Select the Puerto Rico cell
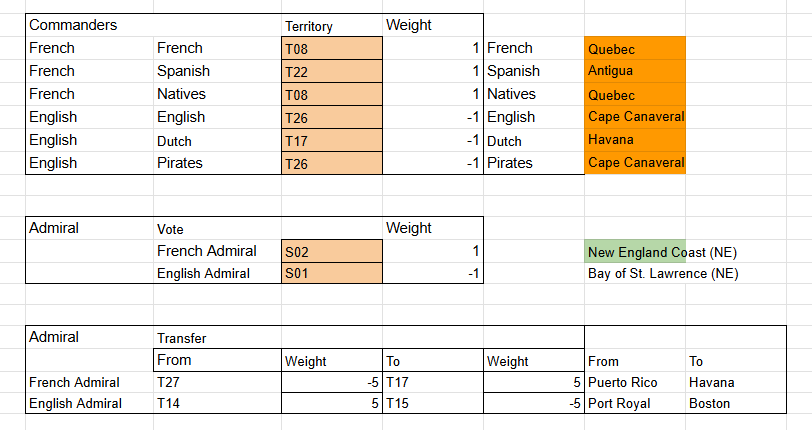 click(635, 382)
